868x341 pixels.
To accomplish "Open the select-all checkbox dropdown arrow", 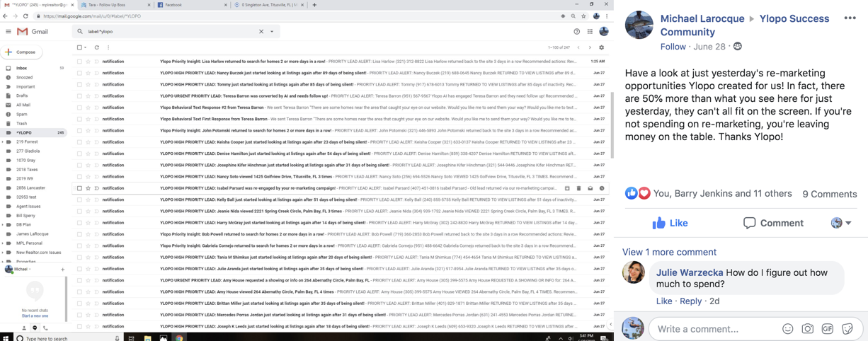I will (86, 48).
